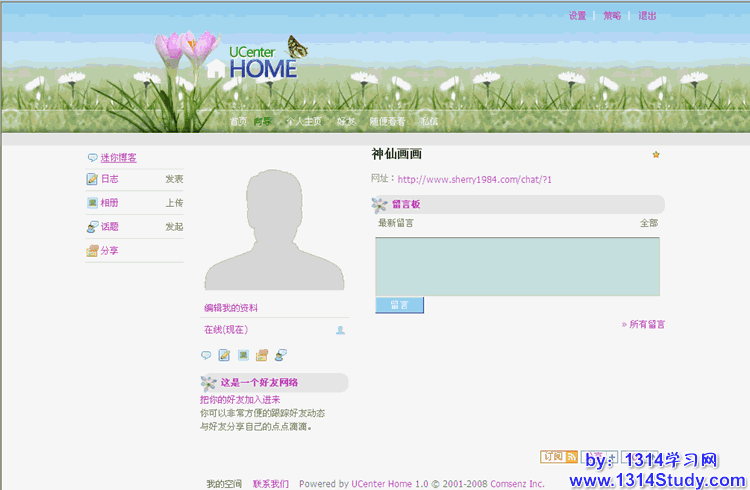Viewport: 750px width, 490px height.
Task: Open the 个人主页 navigation tab
Action: (304, 122)
